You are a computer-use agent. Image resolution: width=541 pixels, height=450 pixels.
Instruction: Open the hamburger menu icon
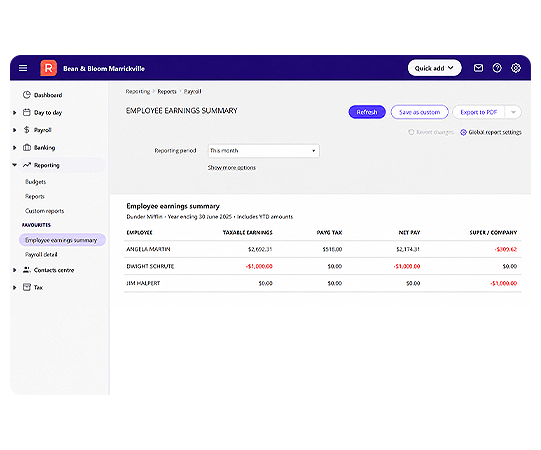pyautogui.click(x=23, y=68)
